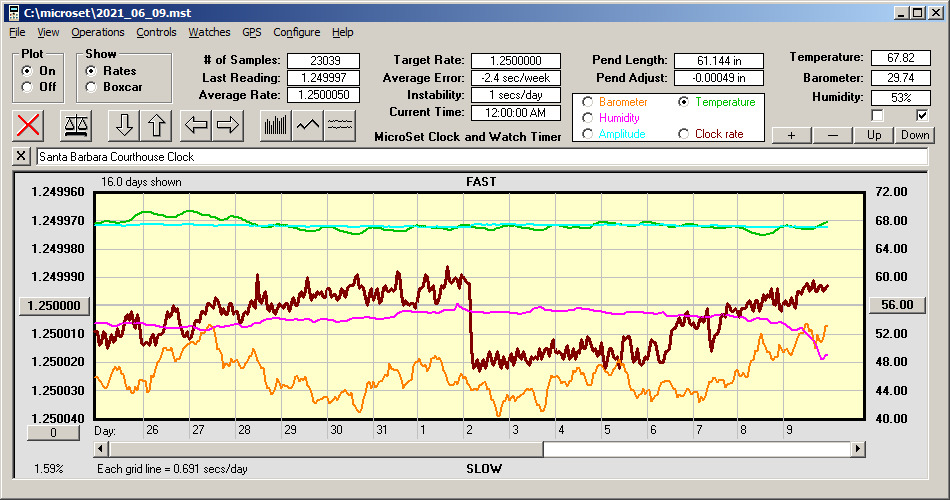Open the Help menu
The image size is (950, 500).
[x=342, y=32]
